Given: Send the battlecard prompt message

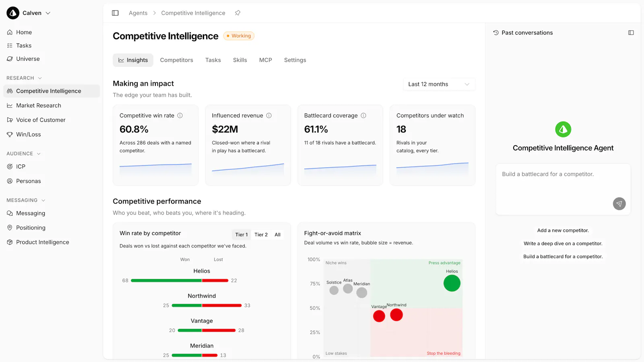Looking at the screenshot, I should click(x=619, y=204).
